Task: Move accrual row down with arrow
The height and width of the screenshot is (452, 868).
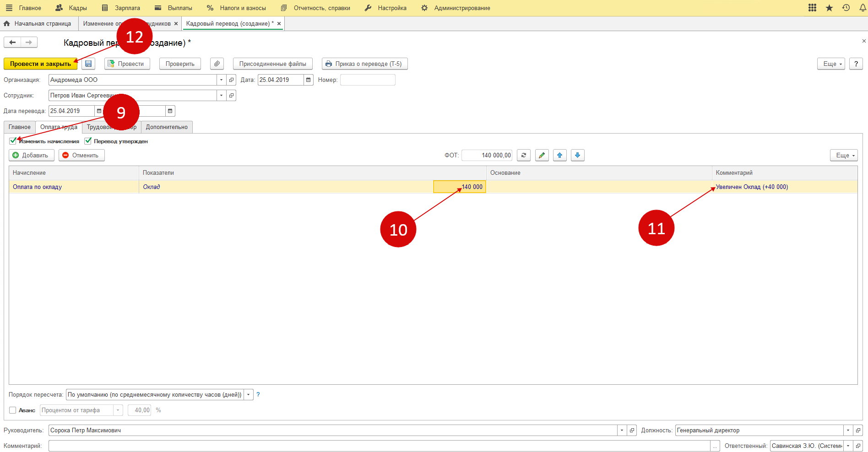Action: (x=577, y=155)
